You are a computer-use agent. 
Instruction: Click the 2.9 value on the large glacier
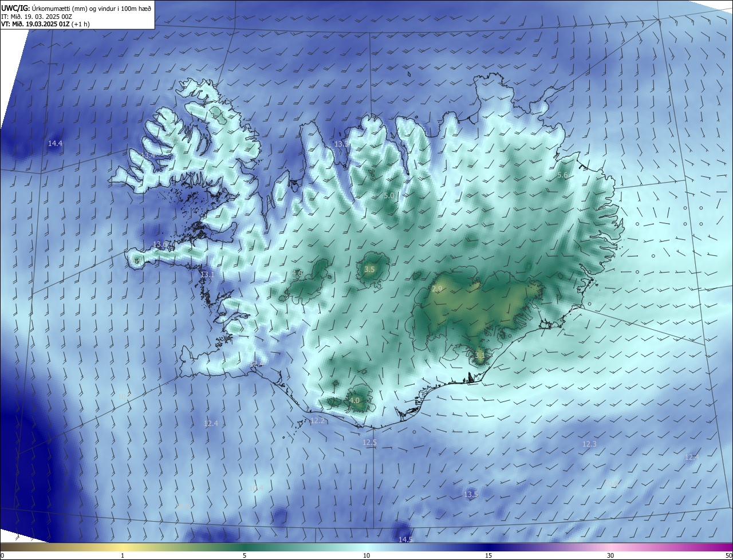pyautogui.click(x=437, y=289)
